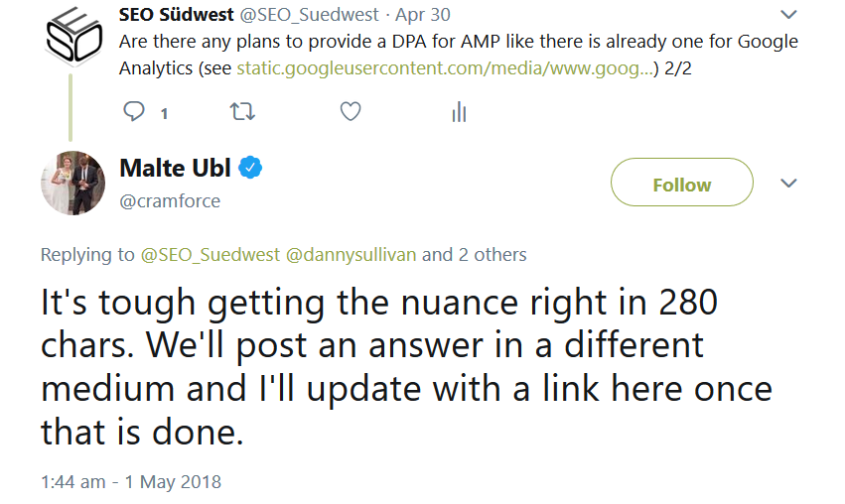This screenshot has height=504, width=845.
Task: View tweet activity analytics icon
Action: pyautogui.click(x=459, y=112)
